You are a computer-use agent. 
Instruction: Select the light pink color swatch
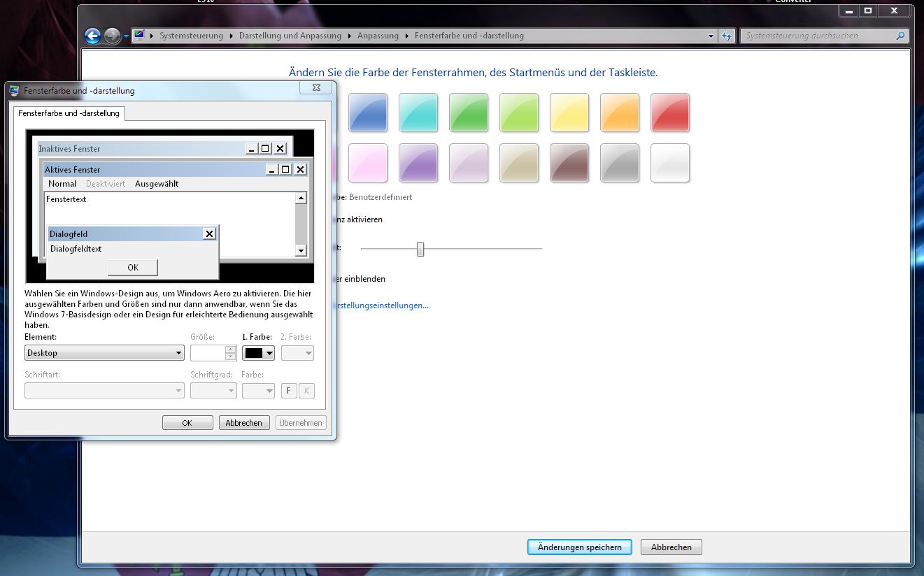(x=368, y=163)
